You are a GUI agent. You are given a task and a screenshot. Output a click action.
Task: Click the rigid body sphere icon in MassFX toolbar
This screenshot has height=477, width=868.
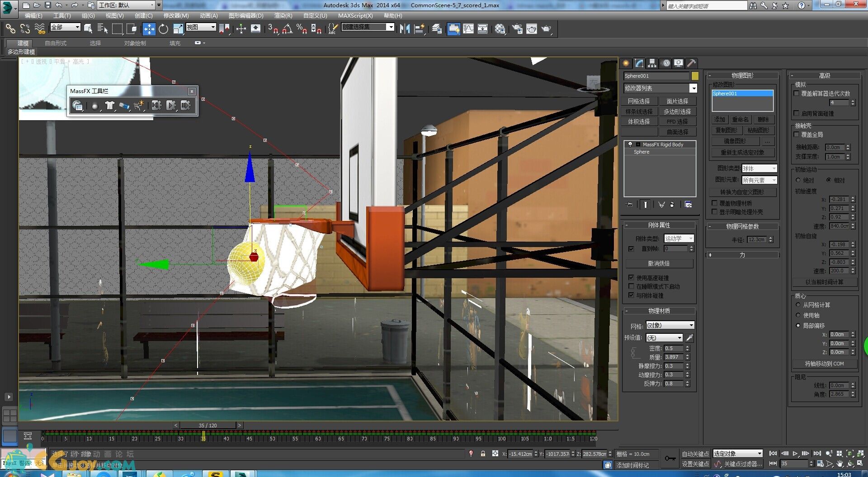pyautogui.click(x=94, y=106)
